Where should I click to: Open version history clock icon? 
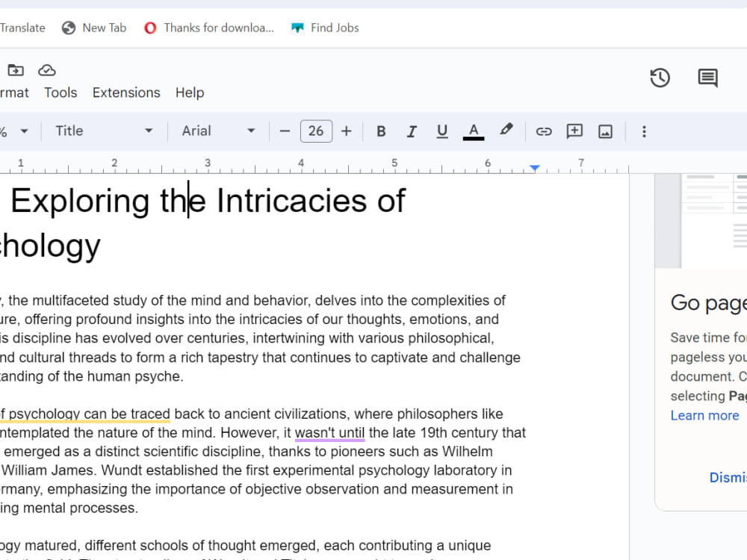point(660,78)
